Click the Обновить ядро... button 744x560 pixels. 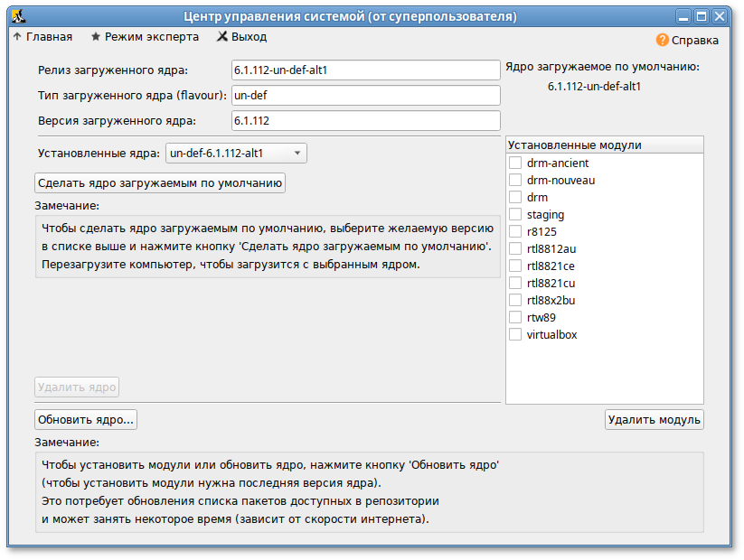coord(86,420)
